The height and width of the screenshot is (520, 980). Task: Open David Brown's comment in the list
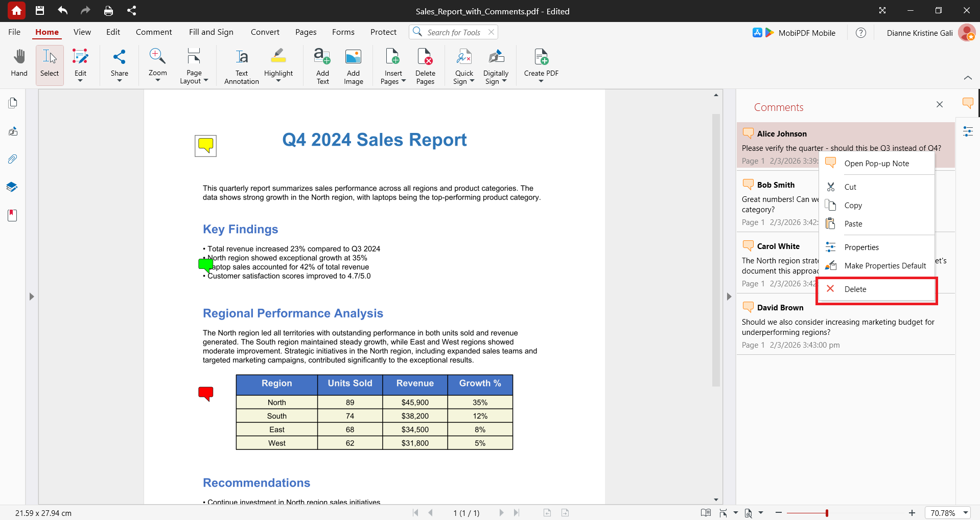click(x=846, y=326)
